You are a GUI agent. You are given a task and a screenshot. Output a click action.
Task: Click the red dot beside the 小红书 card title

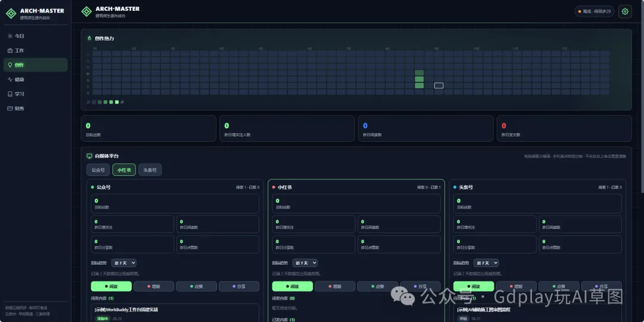tap(274, 187)
